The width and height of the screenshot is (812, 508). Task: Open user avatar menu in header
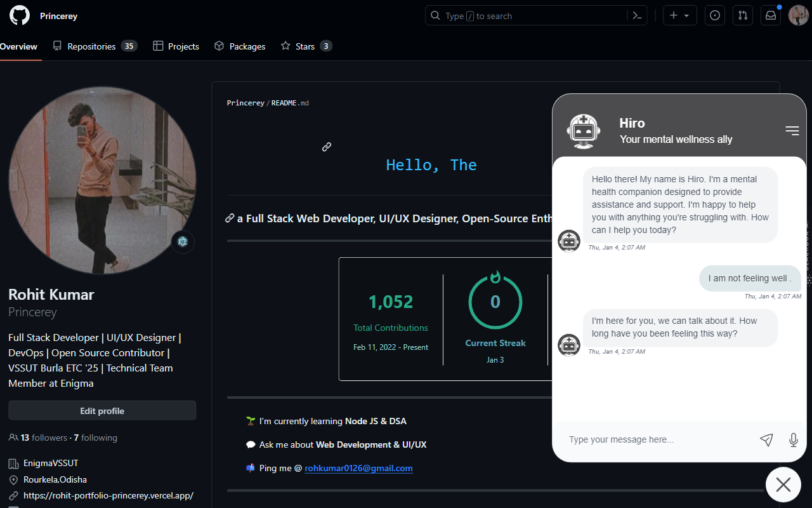[797, 16]
